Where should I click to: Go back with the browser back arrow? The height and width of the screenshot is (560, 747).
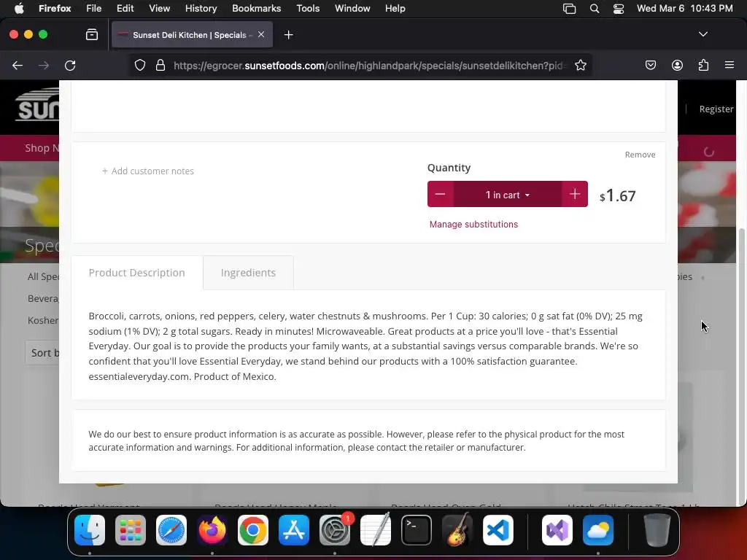[x=18, y=65]
